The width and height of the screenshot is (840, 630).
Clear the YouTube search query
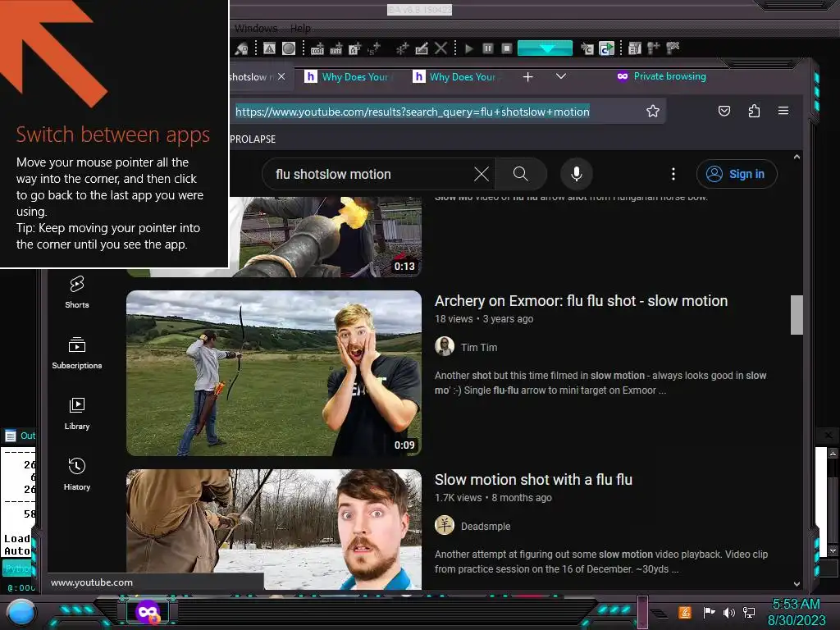(x=481, y=174)
